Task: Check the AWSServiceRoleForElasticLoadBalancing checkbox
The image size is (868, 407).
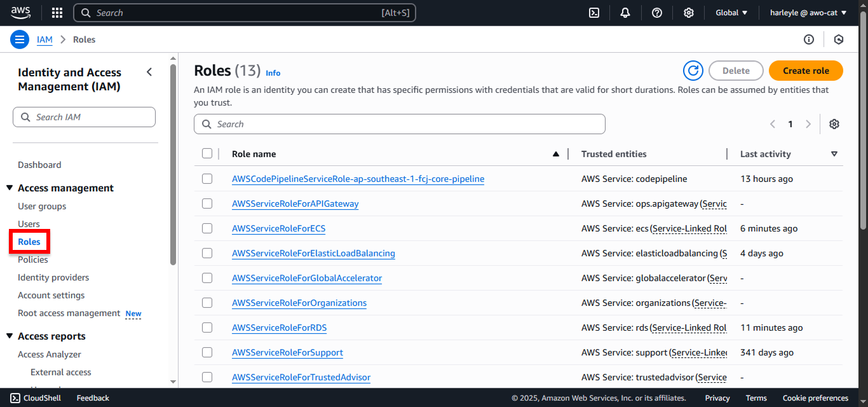Action: [207, 253]
